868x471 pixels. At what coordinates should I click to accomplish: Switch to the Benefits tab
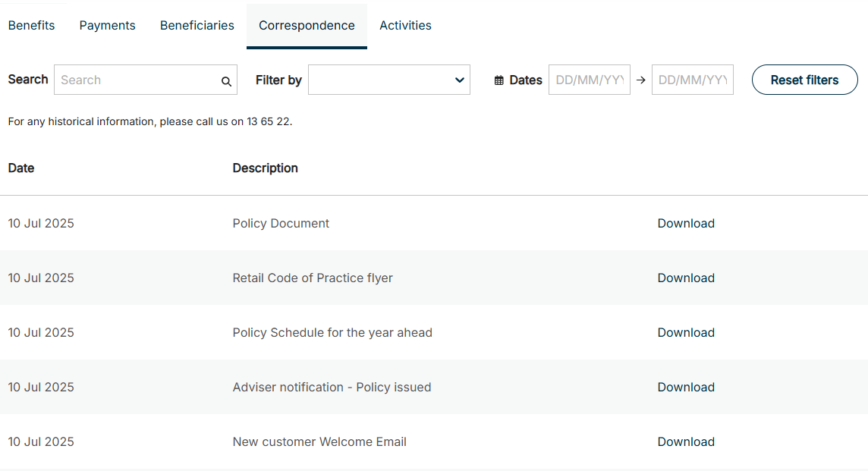coord(31,26)
